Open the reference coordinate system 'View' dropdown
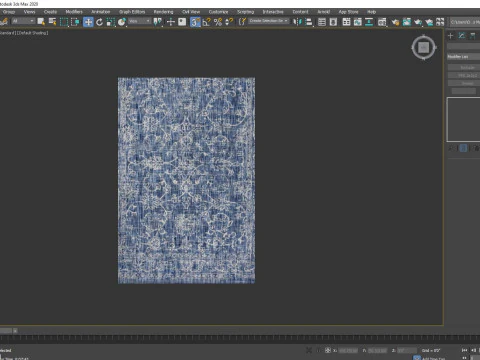 click(x=140, y=21)
